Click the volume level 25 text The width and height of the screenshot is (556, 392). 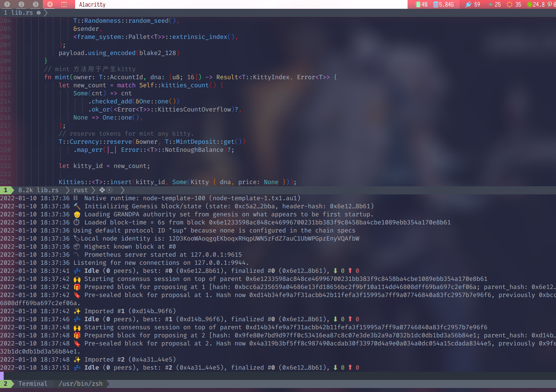click(x=498, y=4)
